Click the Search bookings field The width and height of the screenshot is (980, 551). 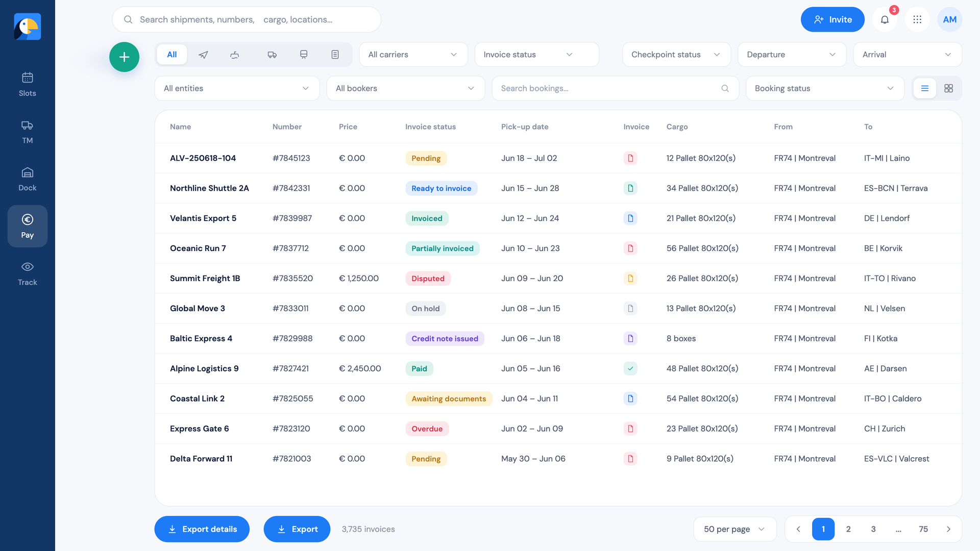tap(615, 88)
